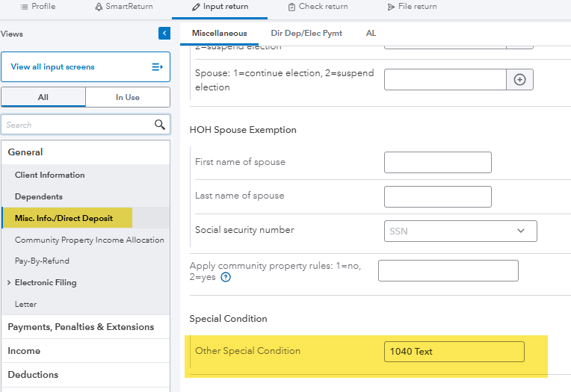Click the First name of spouse field
This screenshot has width=571, height=392.
pos(437,163)
